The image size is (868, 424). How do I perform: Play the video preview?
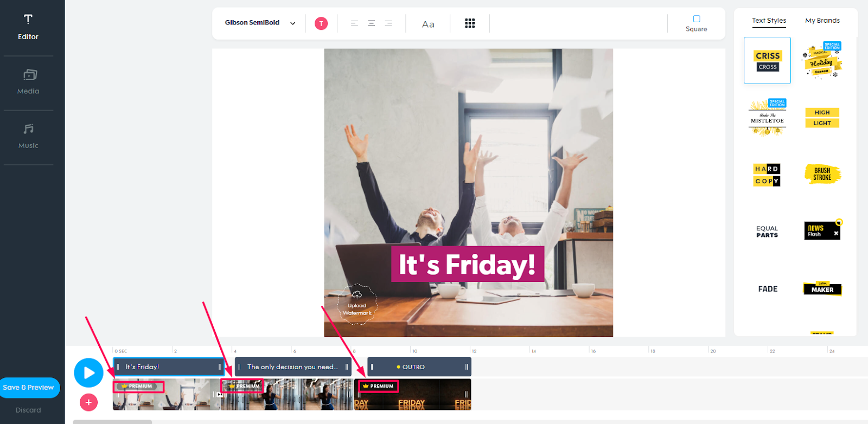click(88, 372)
